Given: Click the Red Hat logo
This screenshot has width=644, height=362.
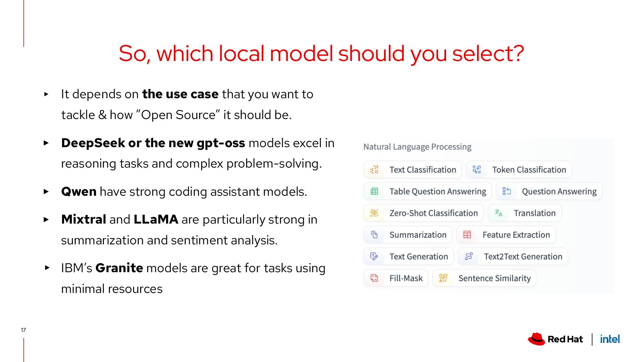Looking at the screenshot, I should (555, 339).
